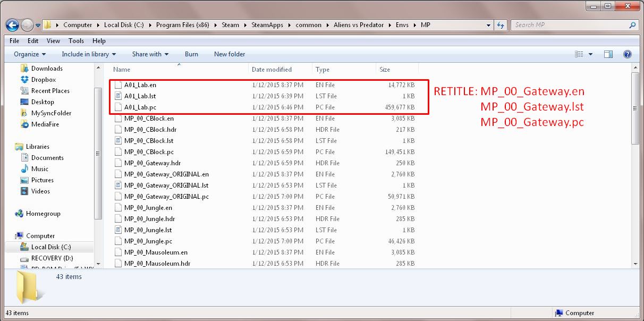
Task: Select Local Disk (C:) in sidebar
Action: pos(51,247)
